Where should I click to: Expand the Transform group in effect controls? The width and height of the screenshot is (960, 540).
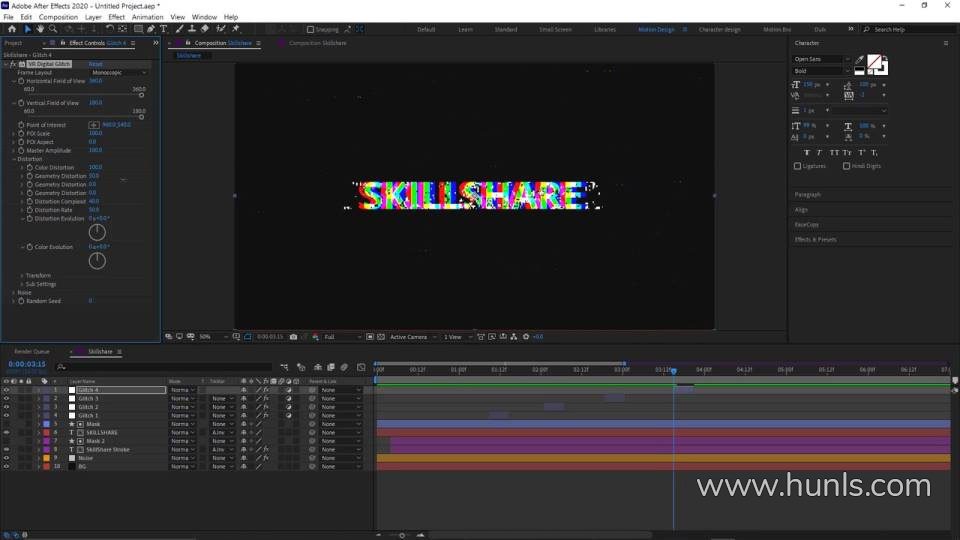click(x=22, y=276)
